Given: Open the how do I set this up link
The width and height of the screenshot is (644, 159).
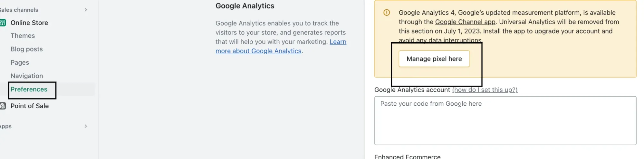Looking at the screenshot, I should point(485,90).
